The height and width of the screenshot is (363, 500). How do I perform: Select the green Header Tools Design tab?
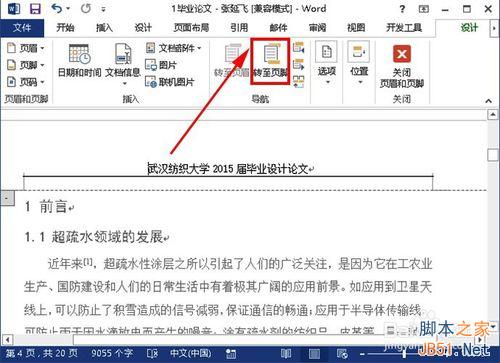[x=469, y=28]
